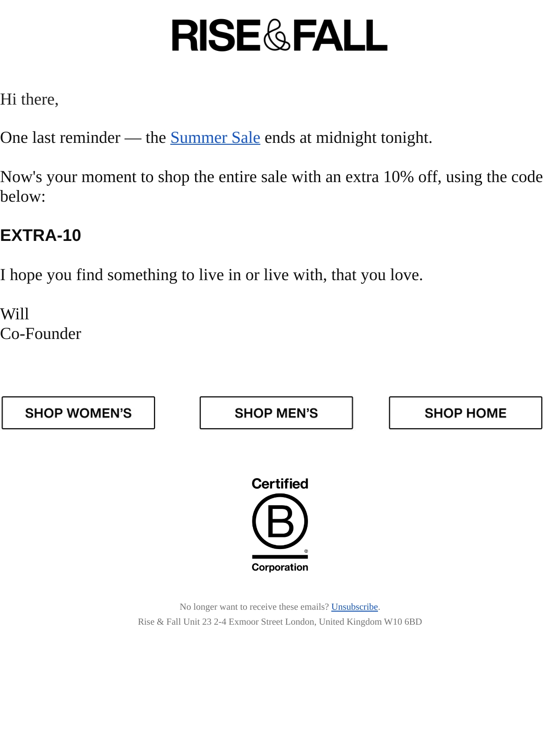Click the Certified B Corporation badge

(x=280, y=525)
